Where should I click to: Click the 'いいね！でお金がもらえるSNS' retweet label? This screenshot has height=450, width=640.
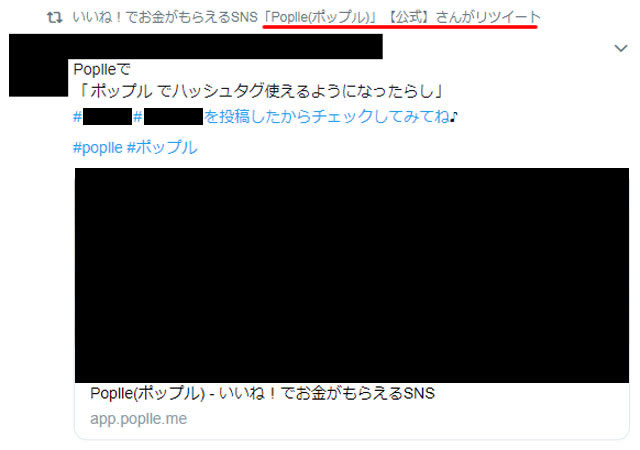(165, 17)
